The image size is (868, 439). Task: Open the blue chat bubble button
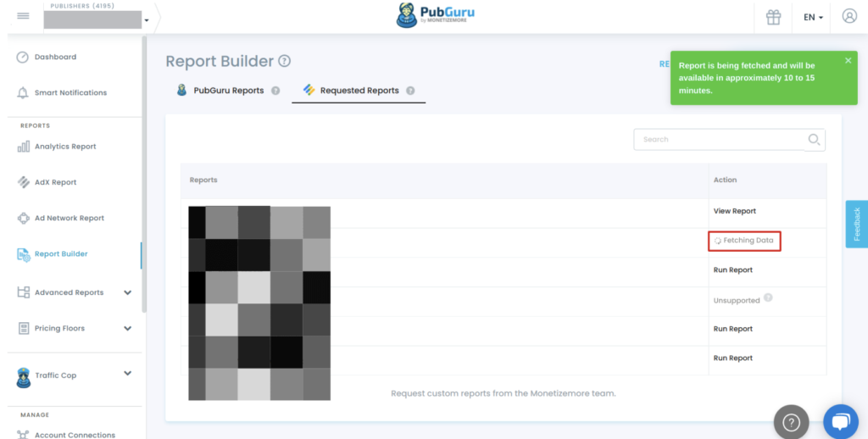tap(840, 422)
